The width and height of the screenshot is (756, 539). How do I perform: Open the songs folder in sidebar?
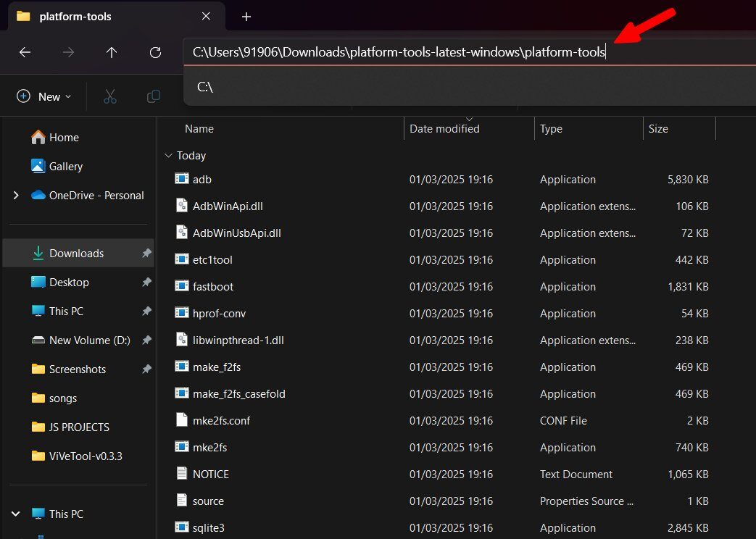pyautogui.click(x=54, y=398)
